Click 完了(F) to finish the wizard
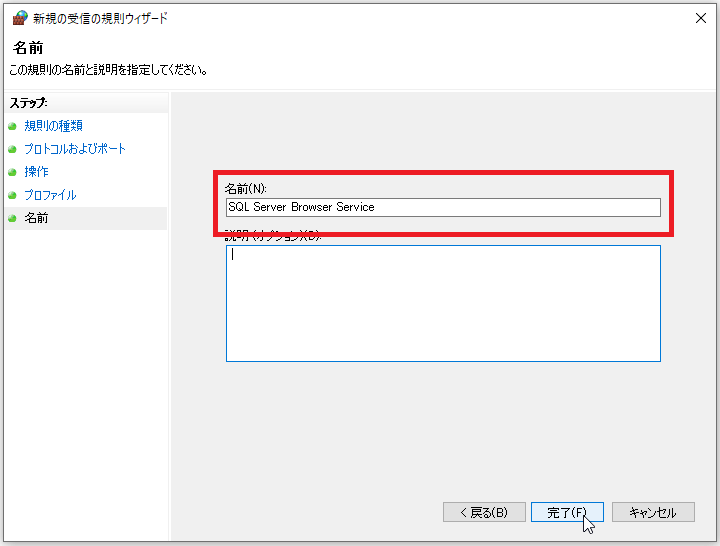This screenshot has width=720, height=546. pos(567,512)
